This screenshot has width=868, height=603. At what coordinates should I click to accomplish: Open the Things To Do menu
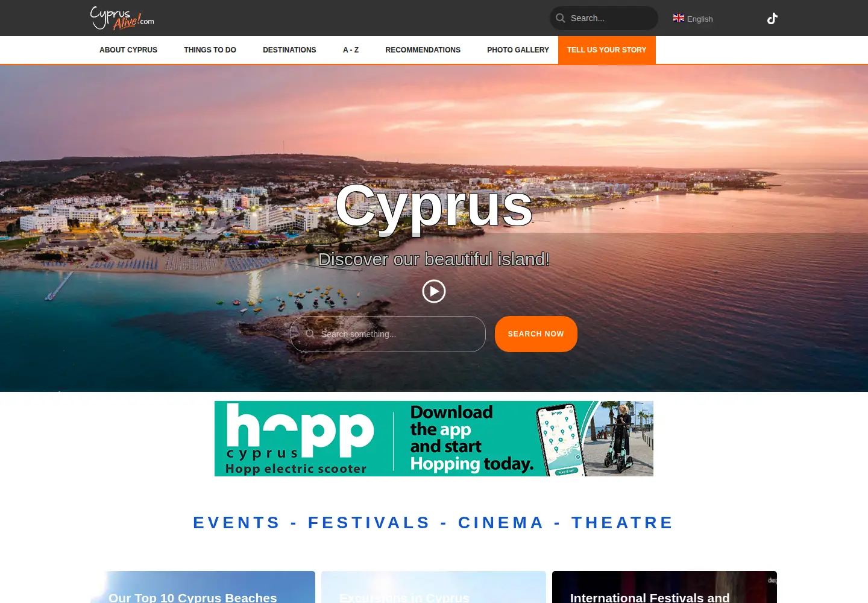210,50
